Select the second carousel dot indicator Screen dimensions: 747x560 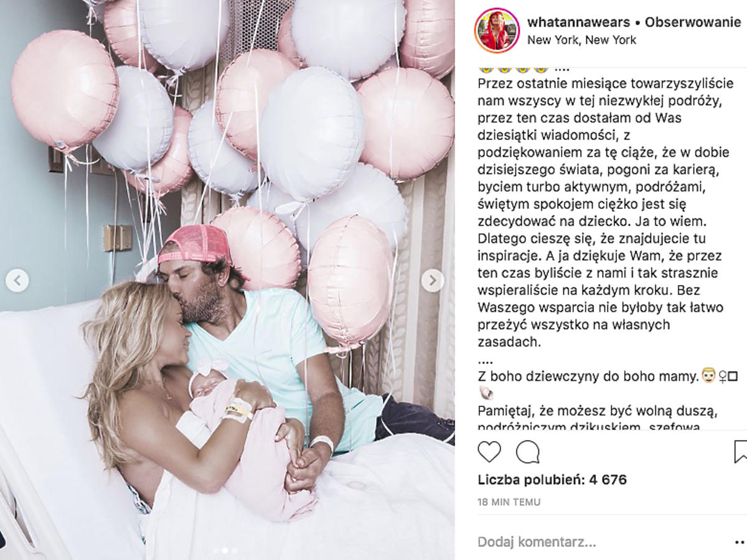[225, 551]
